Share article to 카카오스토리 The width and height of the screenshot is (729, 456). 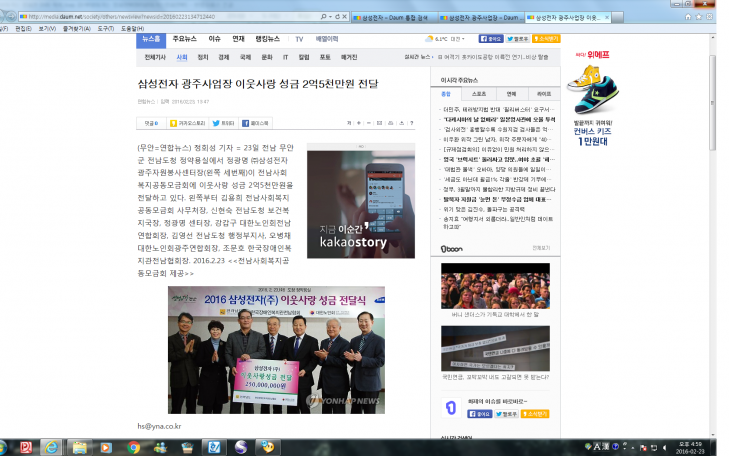click(x=187, y=123)
